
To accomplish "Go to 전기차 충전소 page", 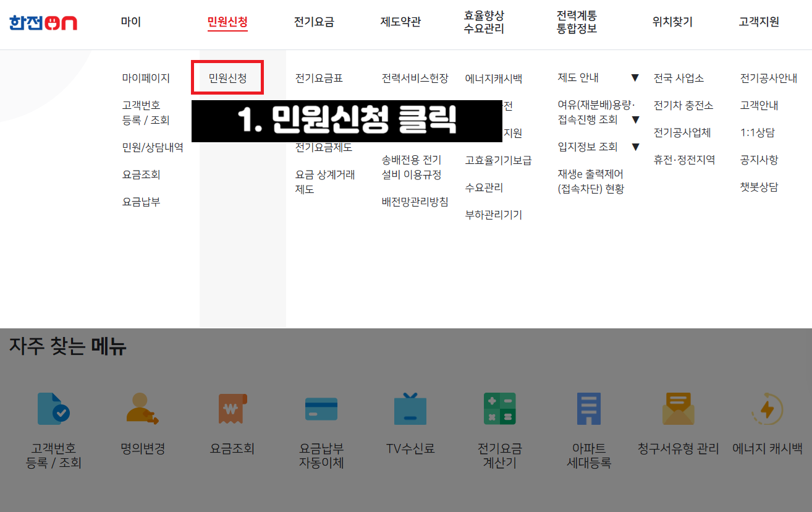I will coord(682,105).
